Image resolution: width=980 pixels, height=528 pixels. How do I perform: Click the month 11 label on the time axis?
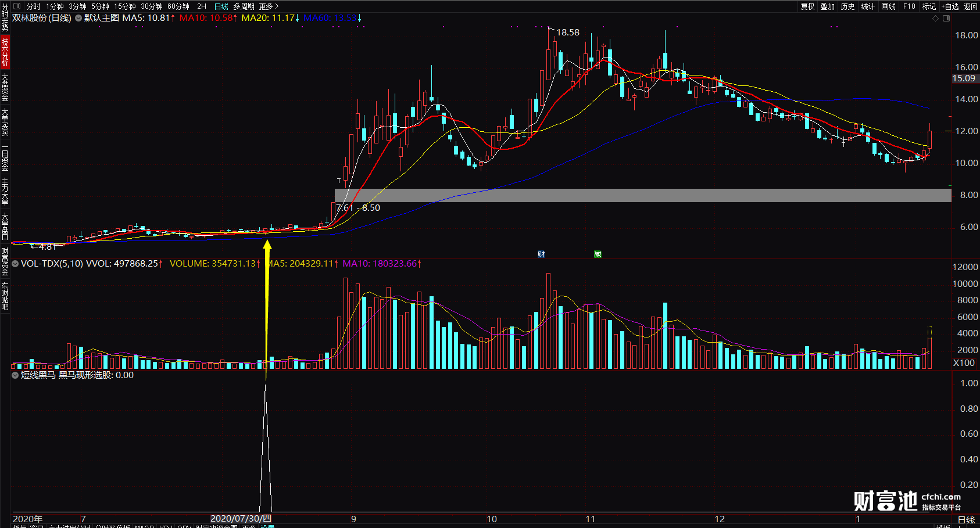click(590, 519)
